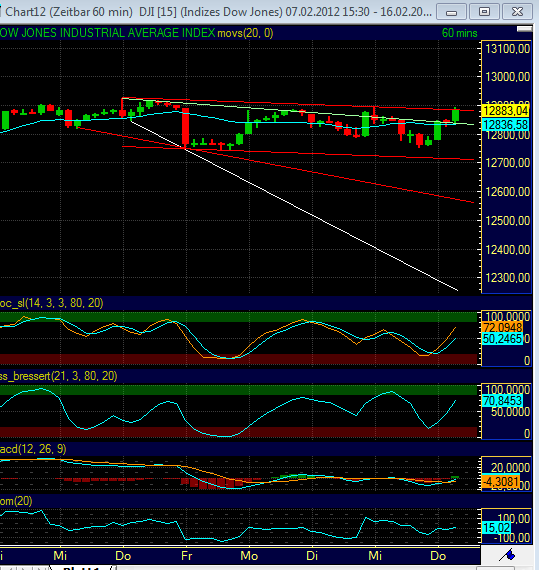Select the JONES INDUSTRIAL AVERAGE INDEX chart label

(x=118, y=33)
